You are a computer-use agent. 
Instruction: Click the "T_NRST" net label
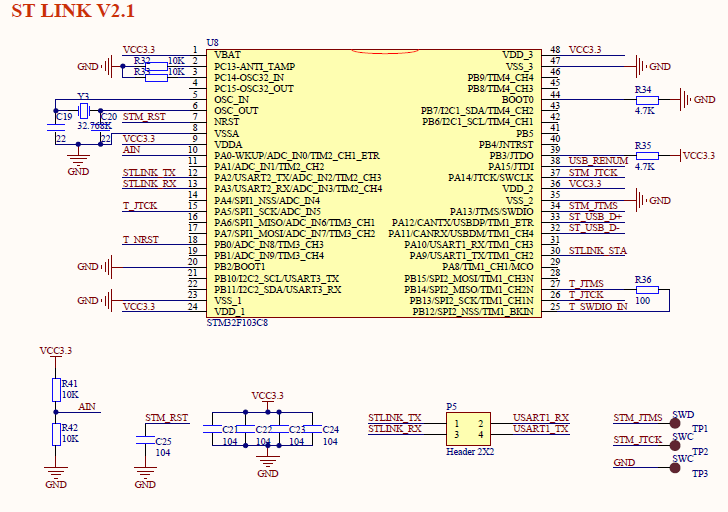141,240
